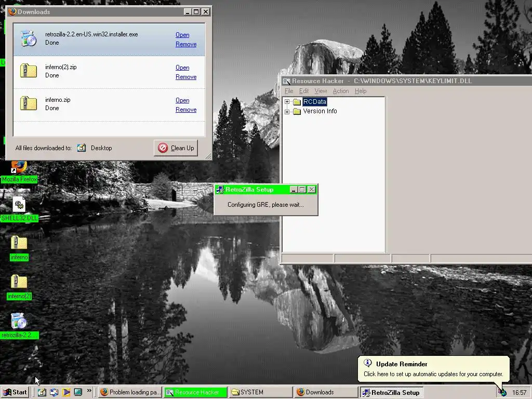
Task: Select Version Info folder in resource tree
Action: coord(320,111)
